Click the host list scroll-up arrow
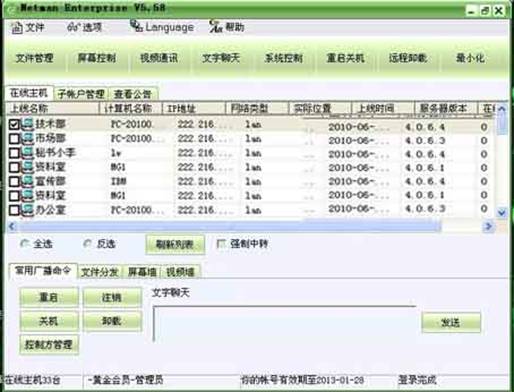The height and width of the screenshot is (392, 514). point(502,109)
